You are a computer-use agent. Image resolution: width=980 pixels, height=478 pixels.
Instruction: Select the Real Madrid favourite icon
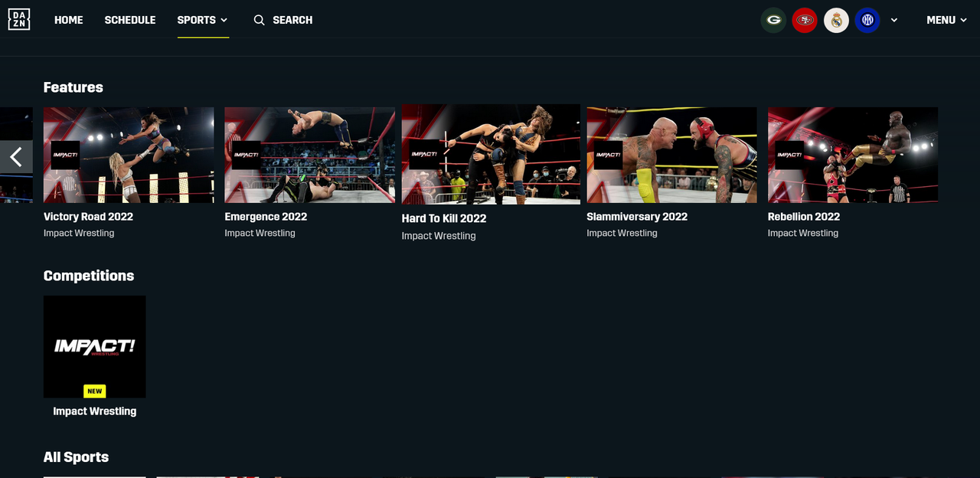pos(836,20)
